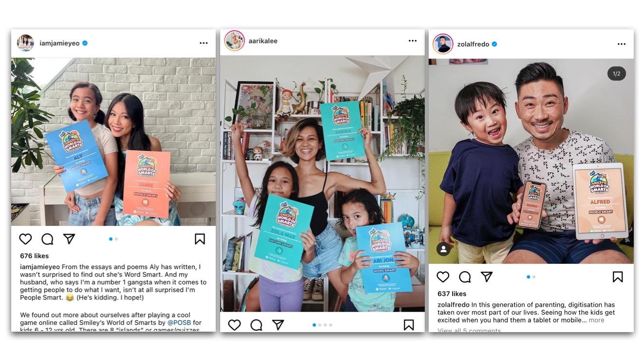
Task: Open comments on zolalfredo post
Action: point(465,277)
